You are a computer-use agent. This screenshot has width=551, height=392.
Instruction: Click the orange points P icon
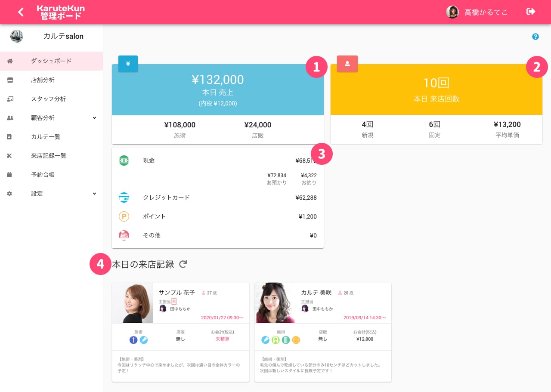pyautogui.click(x=124, y=216)
